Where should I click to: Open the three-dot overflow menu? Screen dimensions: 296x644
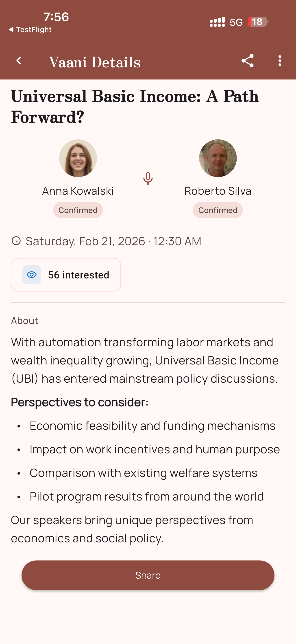pyautogui.click(x=280, y=61)
